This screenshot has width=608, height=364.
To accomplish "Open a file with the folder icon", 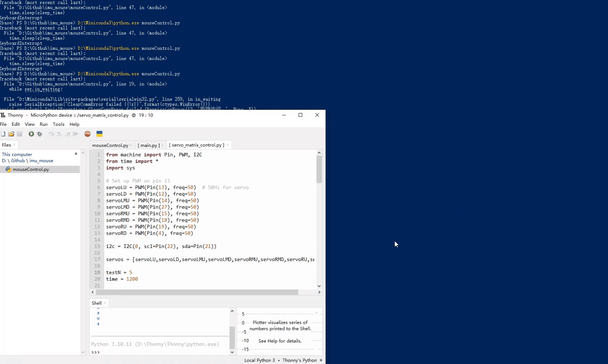I will pyautogui.click(x=11, y=134).
